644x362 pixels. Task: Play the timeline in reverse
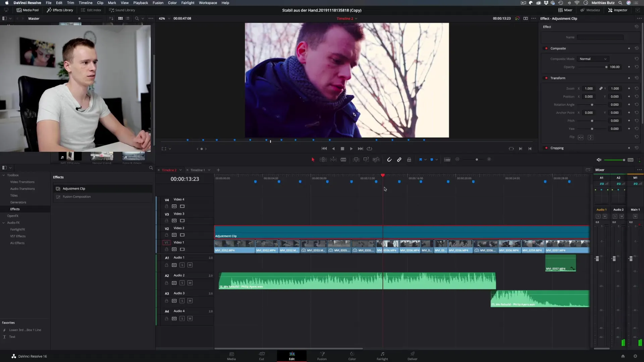(x=333, y=148)
